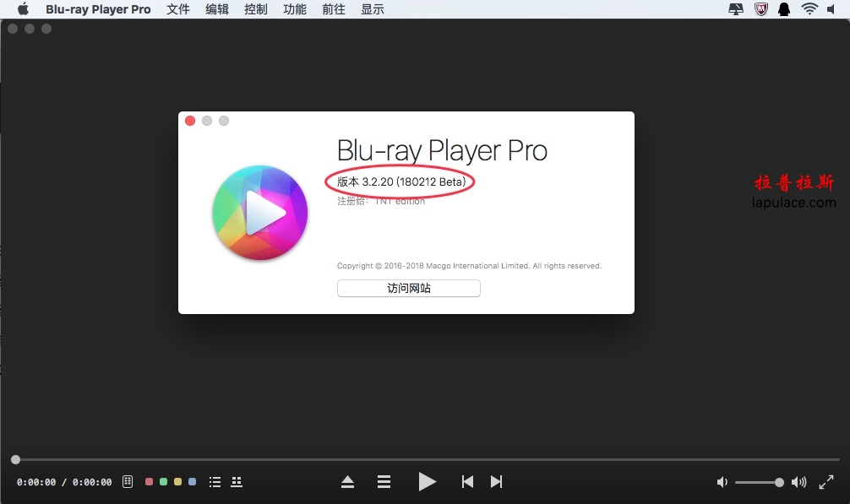Viewport: 850px width, 504px height.
Task: Click the Copyright Macgo International text
Action: pos(469,266)
